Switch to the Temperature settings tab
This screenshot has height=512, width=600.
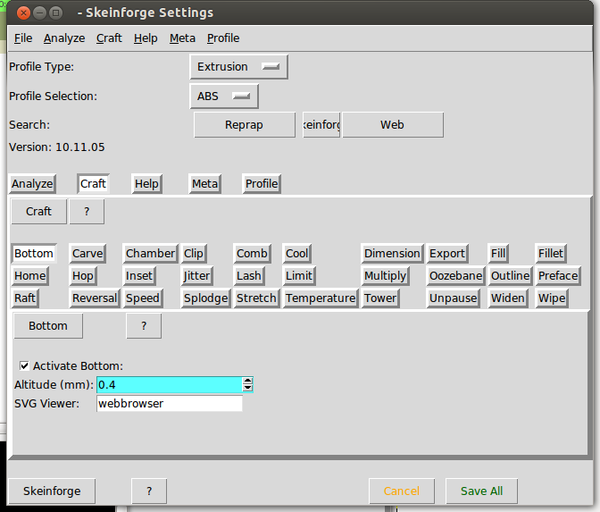pos(320,298)
